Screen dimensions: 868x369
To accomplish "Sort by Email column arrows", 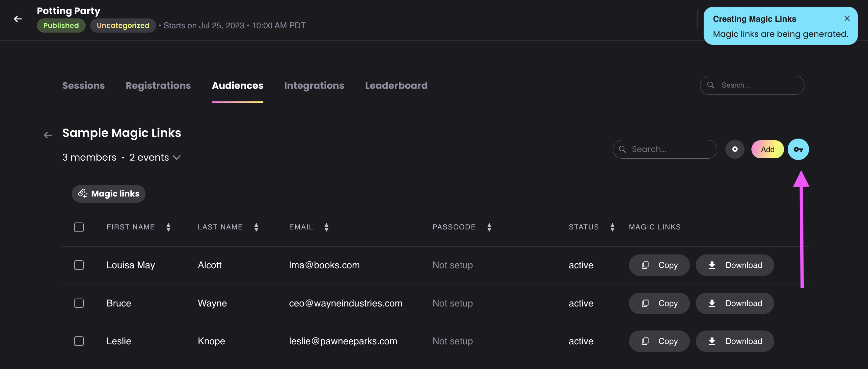I will click(326, 227).
